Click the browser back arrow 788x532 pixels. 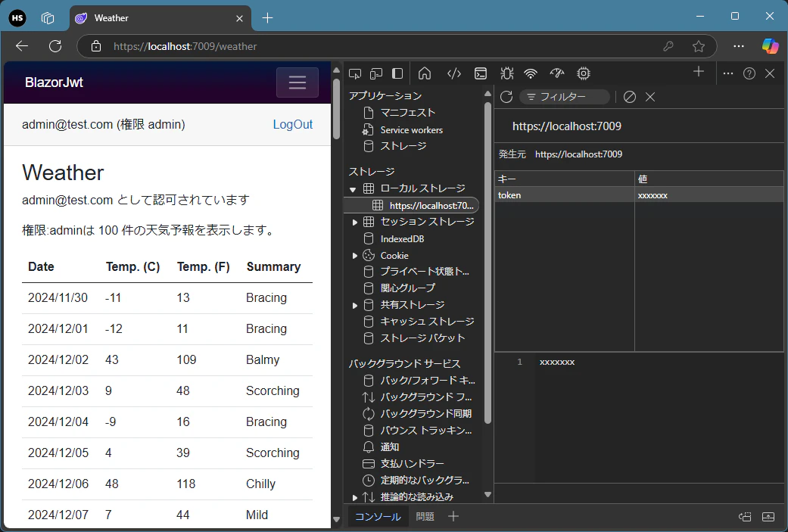[x=22, y=46]
